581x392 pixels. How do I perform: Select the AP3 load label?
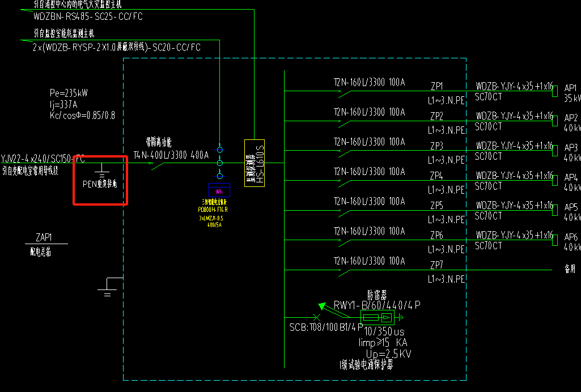(x=571, y=148)
